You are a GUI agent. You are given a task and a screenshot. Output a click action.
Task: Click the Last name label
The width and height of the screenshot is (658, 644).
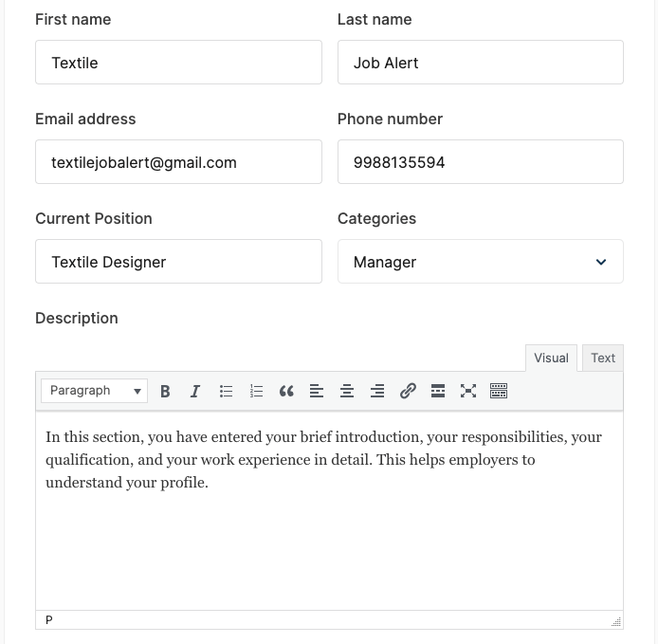(x=375, y=20)
